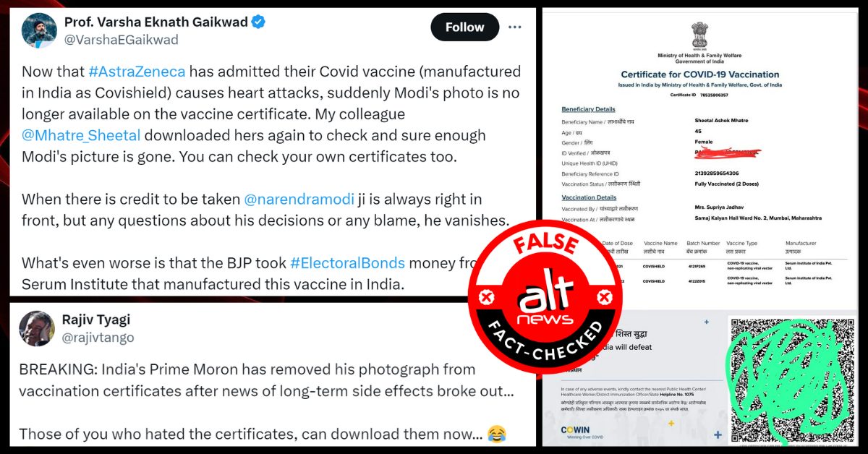Click the Follow button
Image resolution: width=868 pixels, height=454 pixels.
(464, 27)
